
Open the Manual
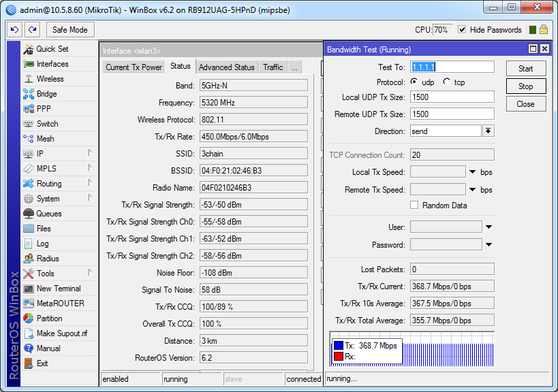[59, 348]
